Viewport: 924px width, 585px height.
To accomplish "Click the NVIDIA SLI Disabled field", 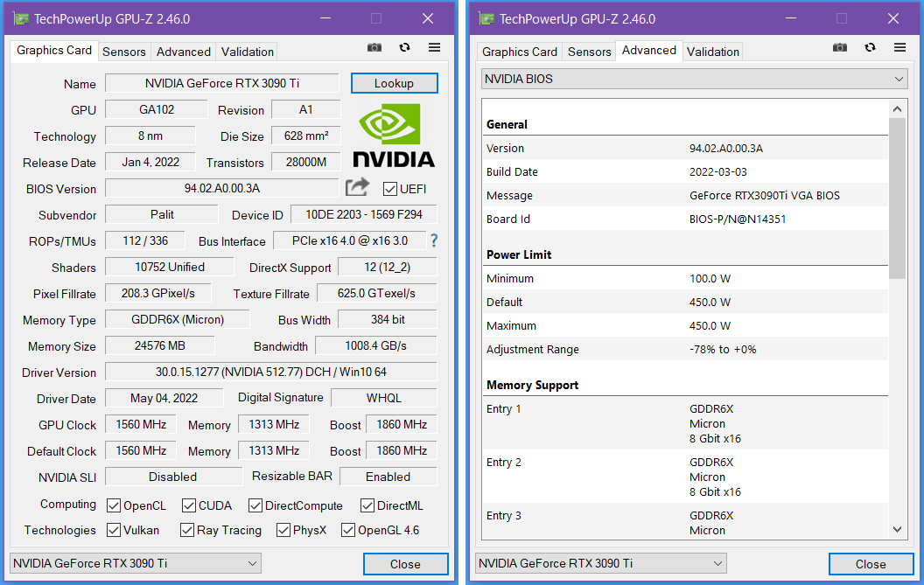I will point(173,477).
